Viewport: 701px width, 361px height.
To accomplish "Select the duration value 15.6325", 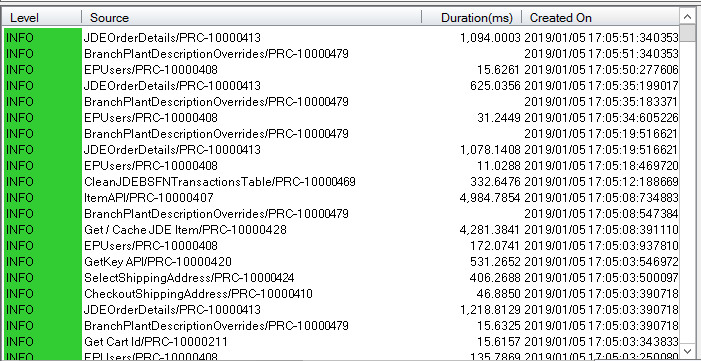I will pos(498,326).
